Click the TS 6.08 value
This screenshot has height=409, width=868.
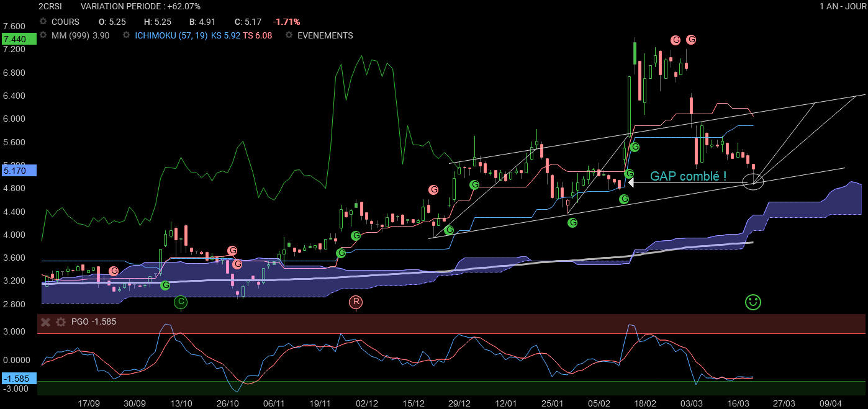258,35
